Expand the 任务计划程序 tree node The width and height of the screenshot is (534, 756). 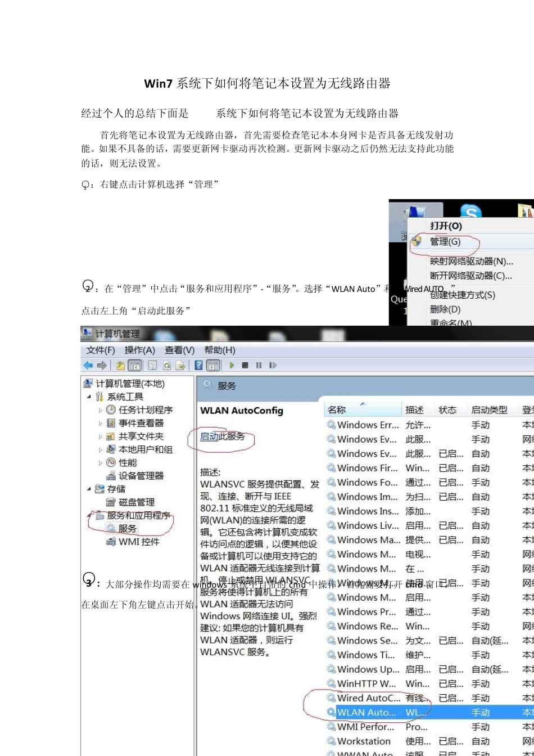101,410
